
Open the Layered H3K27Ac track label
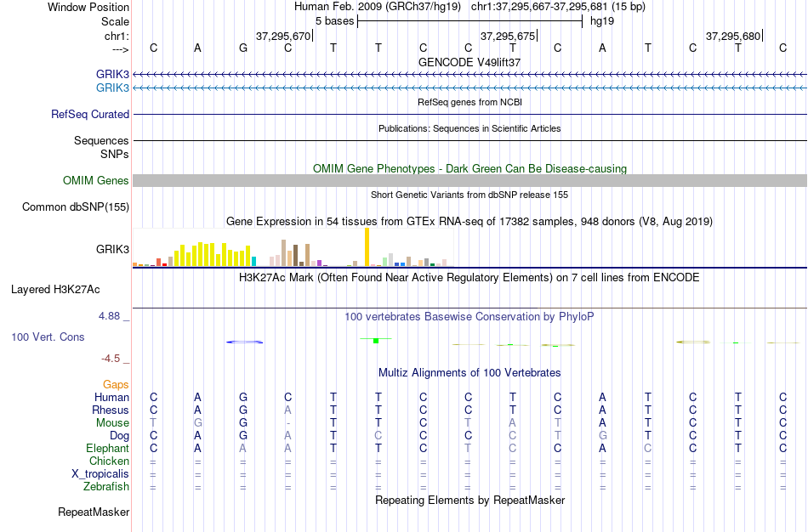click(x=55, y=290)
